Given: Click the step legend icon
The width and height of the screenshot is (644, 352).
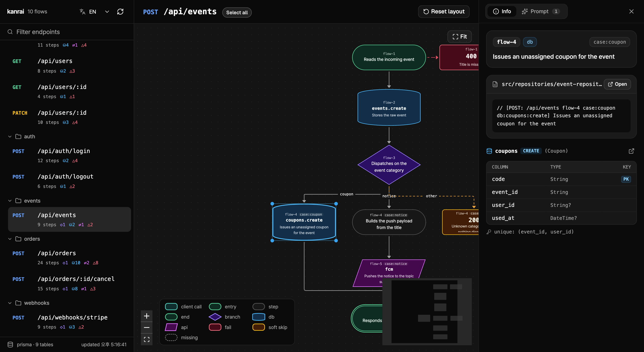Looking at the screenshot, I should click(259, 306).
